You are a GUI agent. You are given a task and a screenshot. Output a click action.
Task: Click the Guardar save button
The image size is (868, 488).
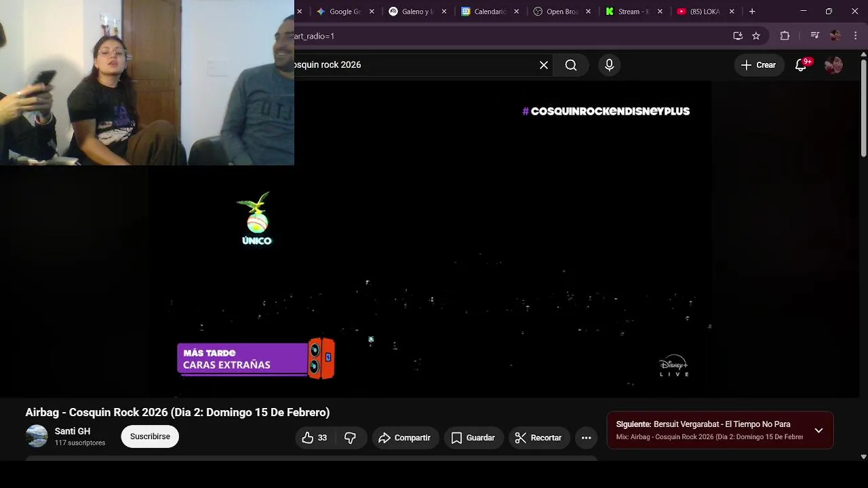(473, 438)
